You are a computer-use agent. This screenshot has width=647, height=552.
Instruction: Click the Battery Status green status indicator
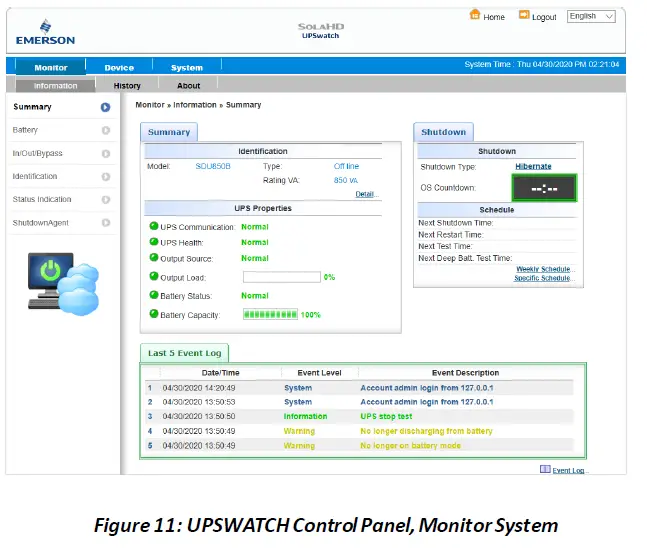[154, 295]
